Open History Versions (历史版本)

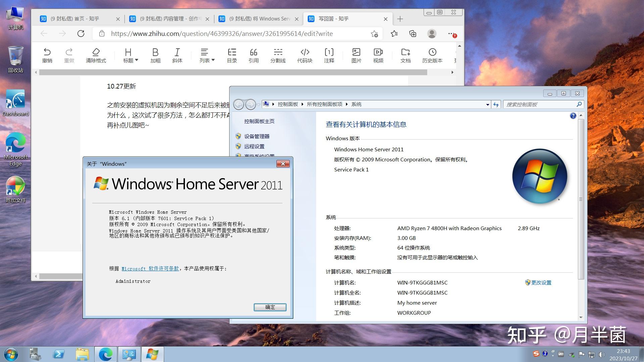[x=432, y=55]
